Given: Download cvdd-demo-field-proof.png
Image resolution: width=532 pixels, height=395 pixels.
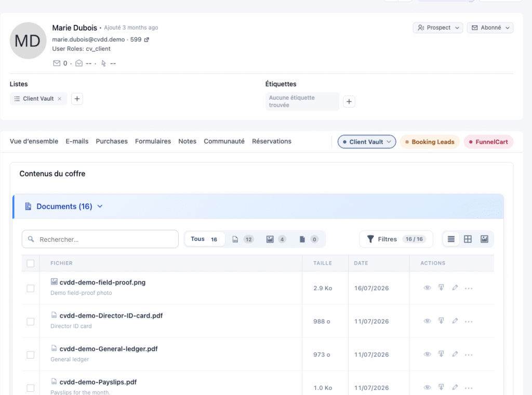Looking at the screenshot, I should click(x=441, y=288).
